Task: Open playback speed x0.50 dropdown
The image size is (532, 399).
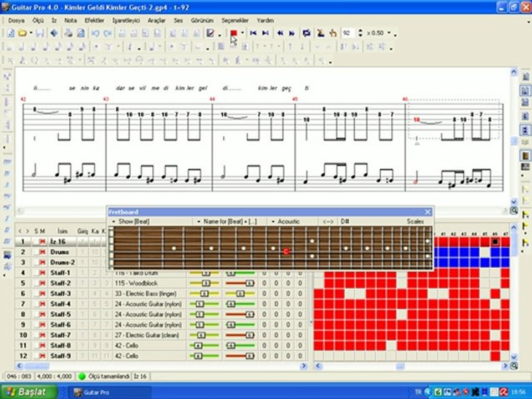Action: click(x=389, y=33)
